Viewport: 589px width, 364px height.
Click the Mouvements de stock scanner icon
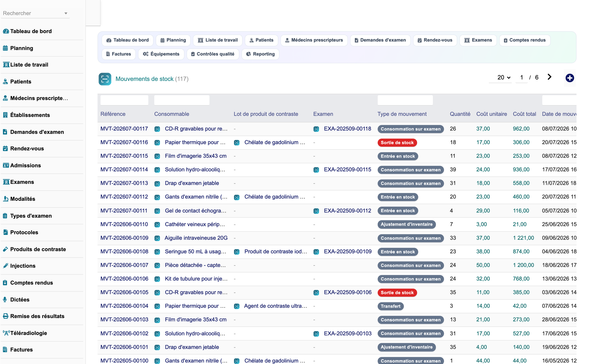point(105,79)
